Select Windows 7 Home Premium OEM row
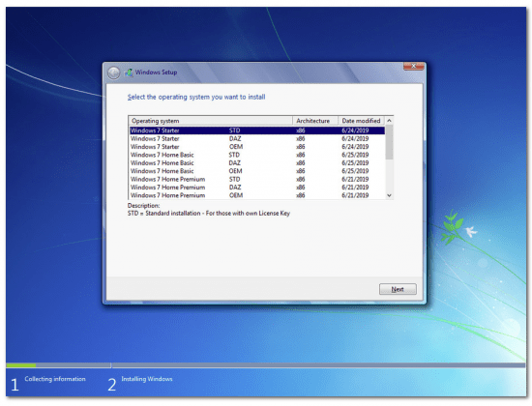The image size is (532, 406). point(257,195)
